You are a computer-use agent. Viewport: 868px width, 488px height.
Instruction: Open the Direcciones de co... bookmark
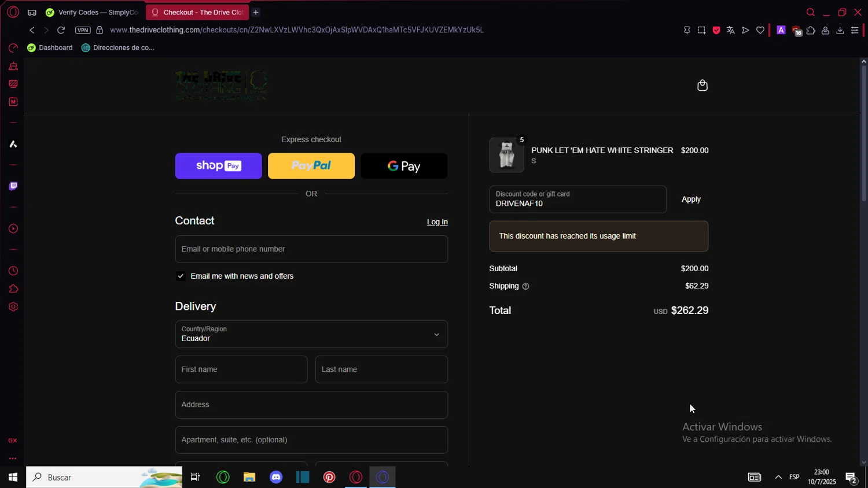tap(118, 47)
